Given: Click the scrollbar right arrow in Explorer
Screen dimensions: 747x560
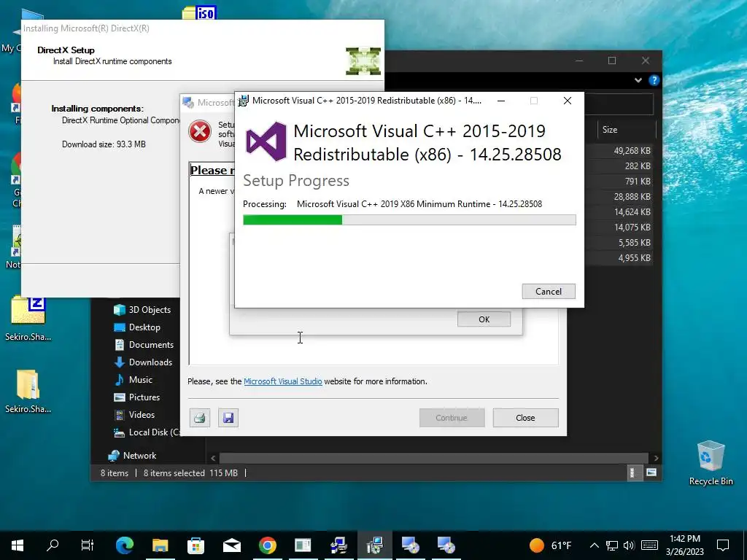Looking at the screenshot, I should click(656, 458).
